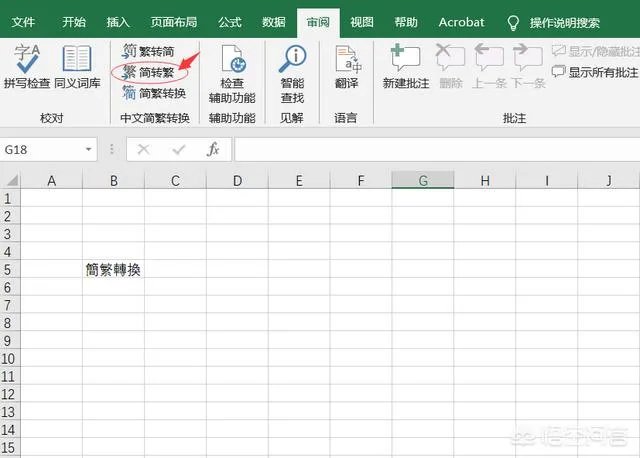Switch to the 视图 tab

click(x=362, y=22)
